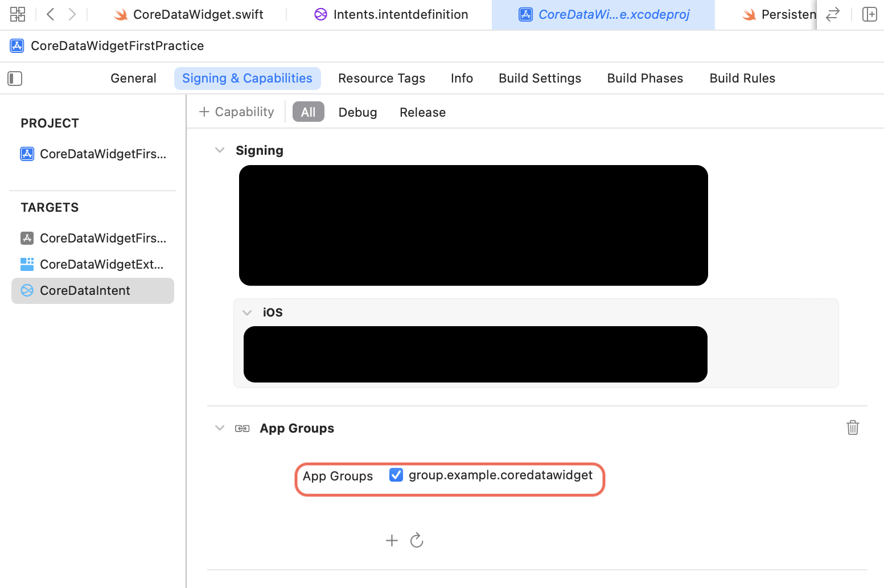Collapse the App Groups section

(x=220, y=427)
